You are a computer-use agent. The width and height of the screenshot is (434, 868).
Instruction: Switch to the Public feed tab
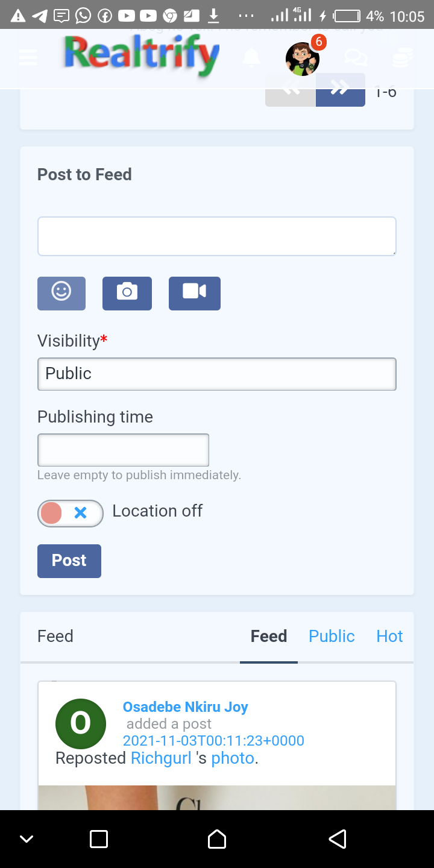332,637
